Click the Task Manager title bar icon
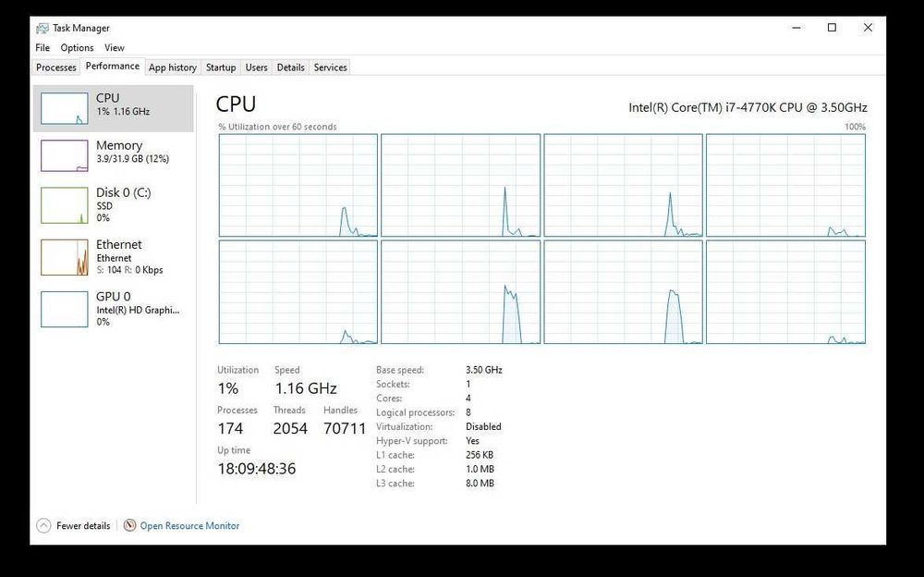The height and width of the screenshot is (577, 924). click(x=42, y=29)
